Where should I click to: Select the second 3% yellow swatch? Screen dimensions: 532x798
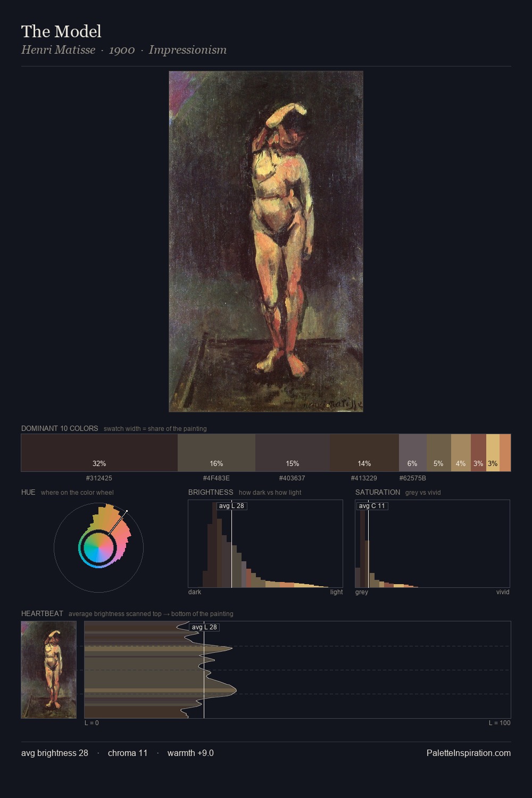493,453
